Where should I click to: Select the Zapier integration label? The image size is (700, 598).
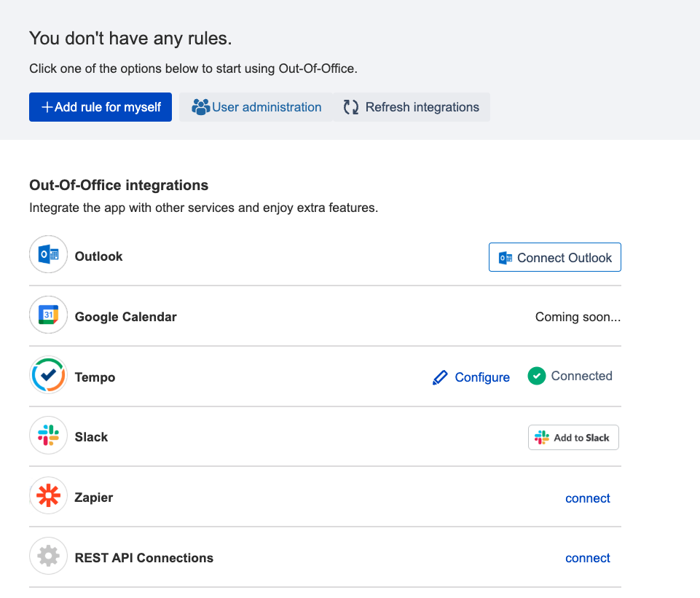[x=94, y=497]
